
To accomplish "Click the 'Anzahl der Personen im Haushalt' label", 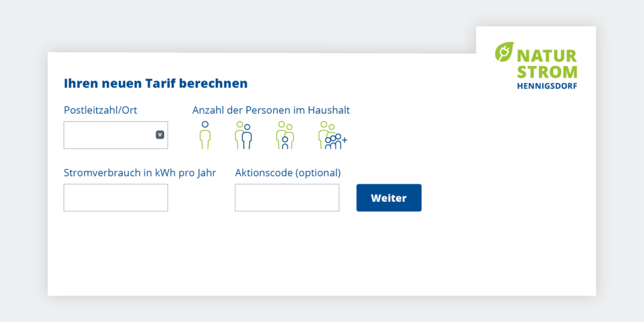I will 271,110.
